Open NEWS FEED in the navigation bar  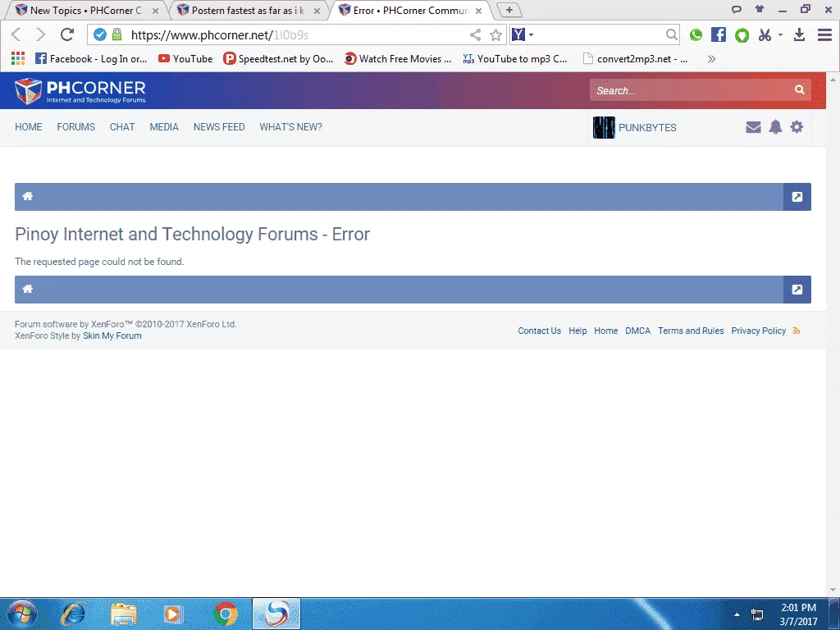pos(219,127)
